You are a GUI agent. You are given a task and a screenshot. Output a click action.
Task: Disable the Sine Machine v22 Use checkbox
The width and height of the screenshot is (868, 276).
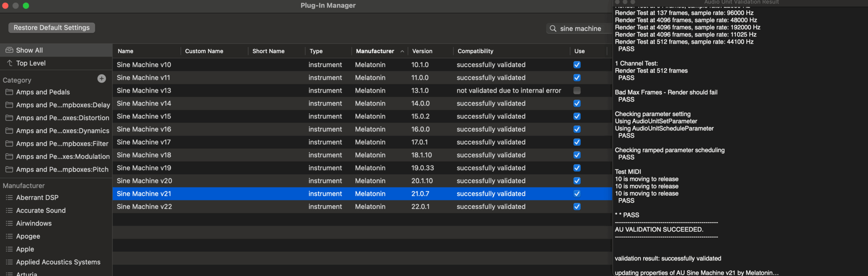[x=577, y=207]
